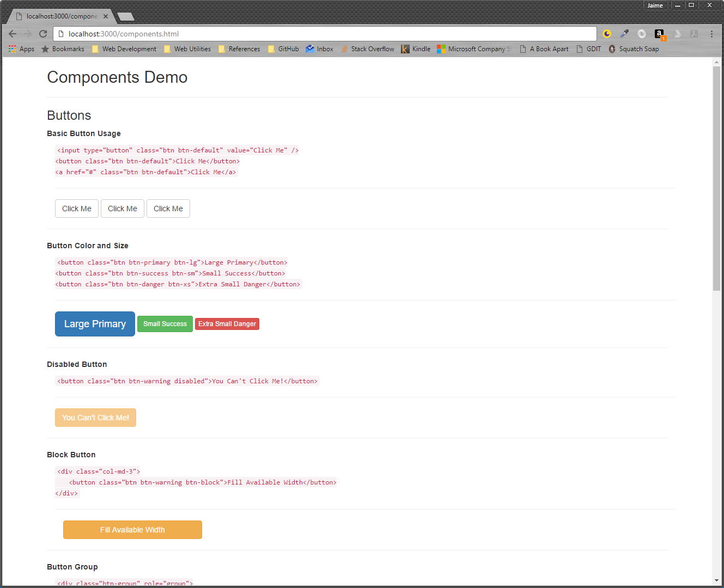Viewport: 724px width, 588px height.
Task: Open a new tab with the blank tab button
Action: click(126, 17)
